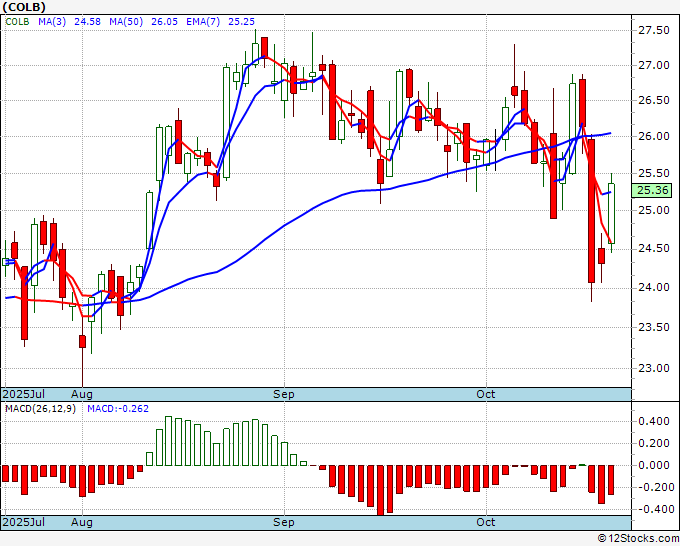Click the Sep label on price chart axis

point(284,394)
